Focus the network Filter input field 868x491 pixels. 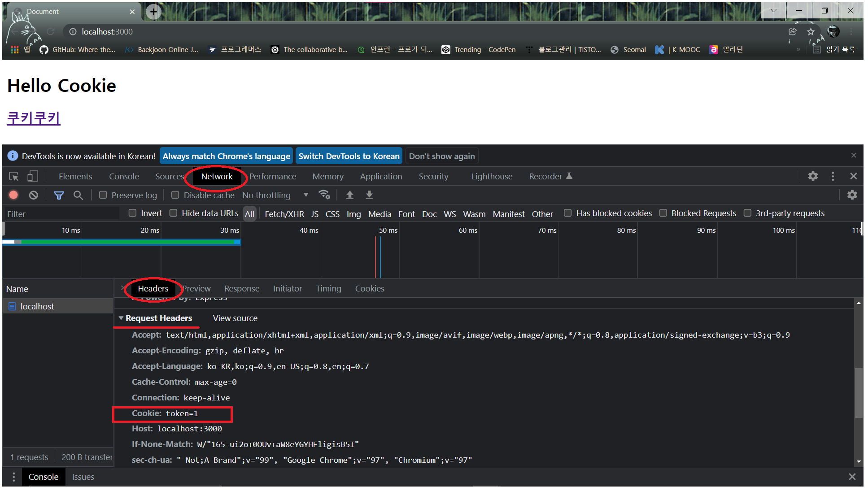coord(61,214)
